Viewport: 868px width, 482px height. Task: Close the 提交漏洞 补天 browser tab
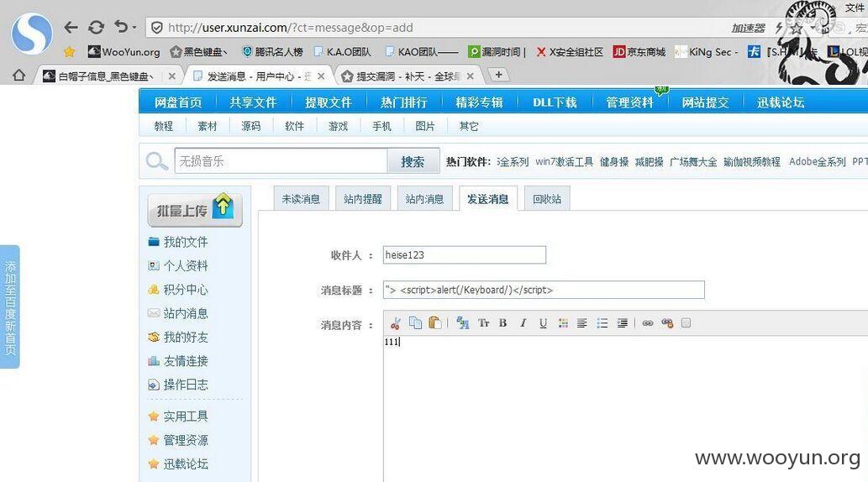(470, 76)
